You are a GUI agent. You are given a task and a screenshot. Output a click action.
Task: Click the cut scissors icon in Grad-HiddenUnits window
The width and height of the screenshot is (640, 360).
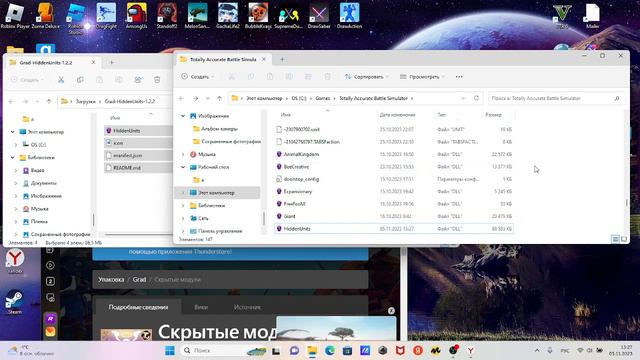(x=61, y=80)
